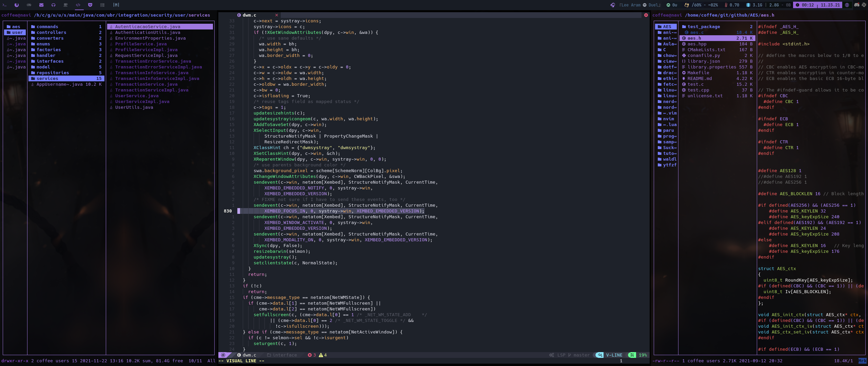
Task: Open the services folder in file manager
Action: 47,78
